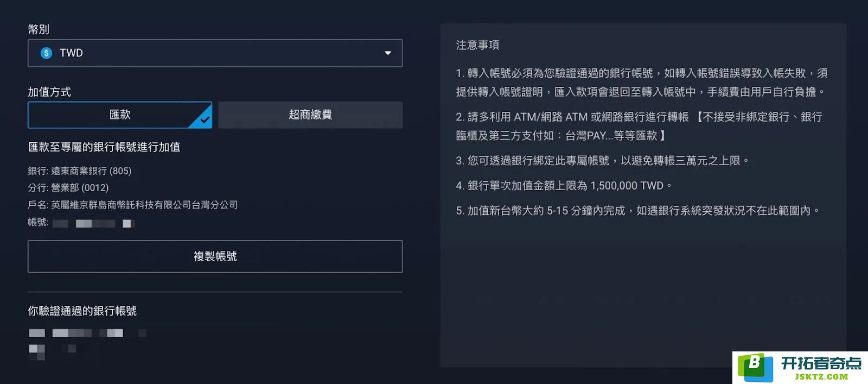The image size is (868, 384).
Task: Click the JSKTZ.COM link text
Action: (821, 377)
